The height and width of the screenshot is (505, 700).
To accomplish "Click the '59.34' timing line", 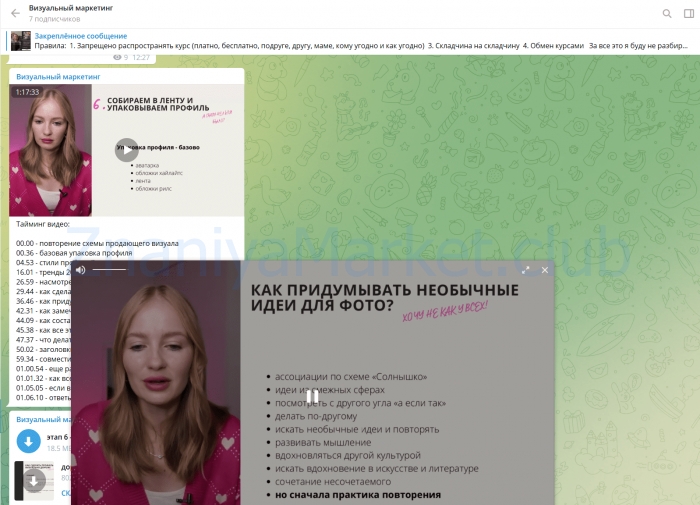I will point(43,359).
